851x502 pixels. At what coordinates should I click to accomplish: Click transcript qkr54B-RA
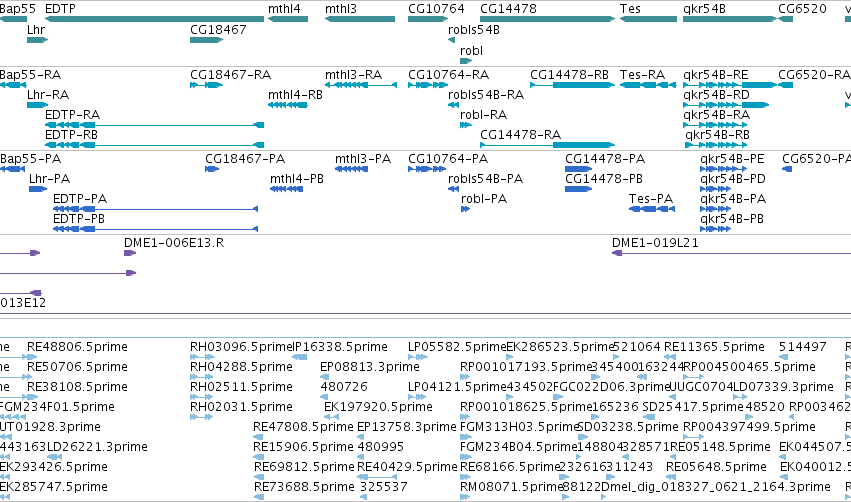click(x=715, y=125)
